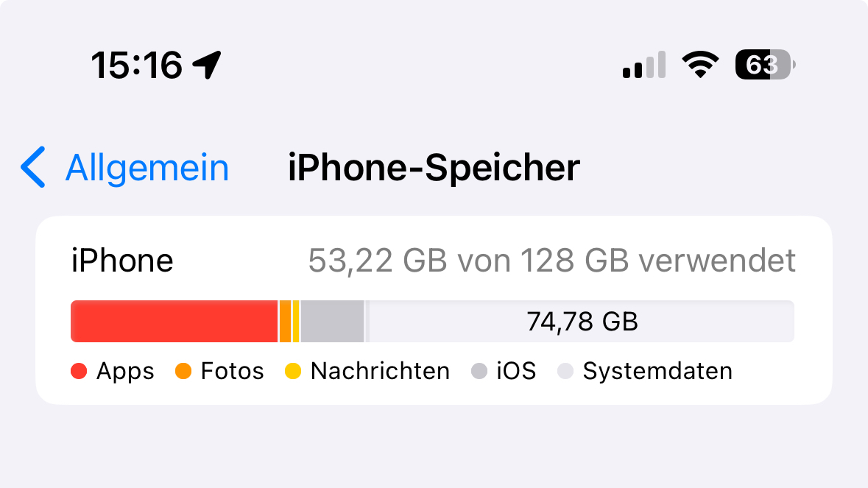Tap the iPhone device name label
This screenshot has width=868, height=488.
click(x=122, y=261)
